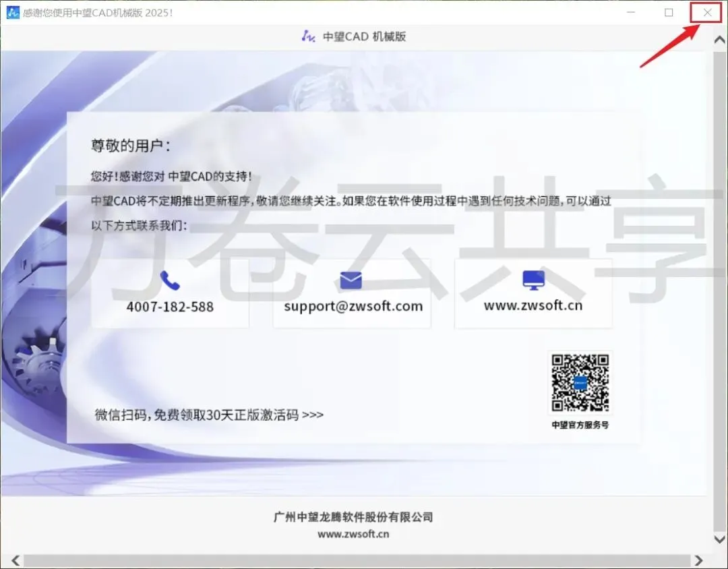Click the 中望官方服务号 caption
The image size is (728, 569).
(x=580, y=425)
